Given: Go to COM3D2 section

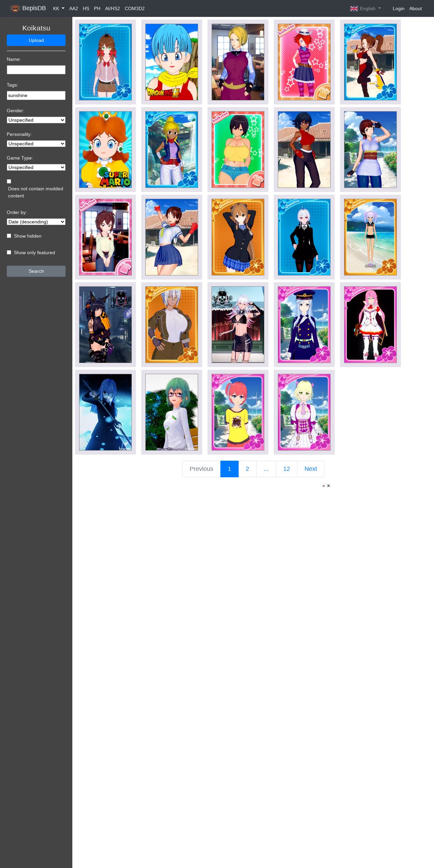Looking at the screenshot, I should 135,8.
